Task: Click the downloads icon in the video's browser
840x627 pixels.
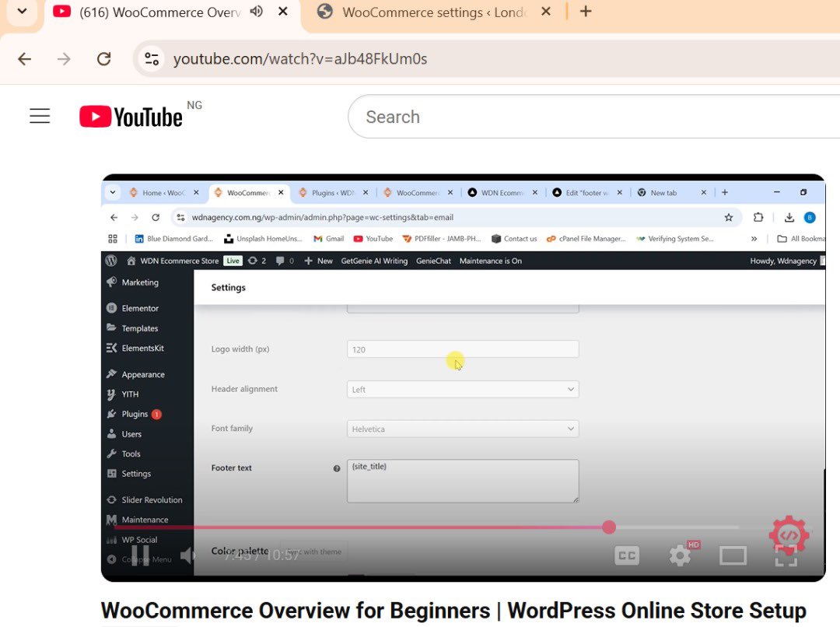Action: [789, 217]
